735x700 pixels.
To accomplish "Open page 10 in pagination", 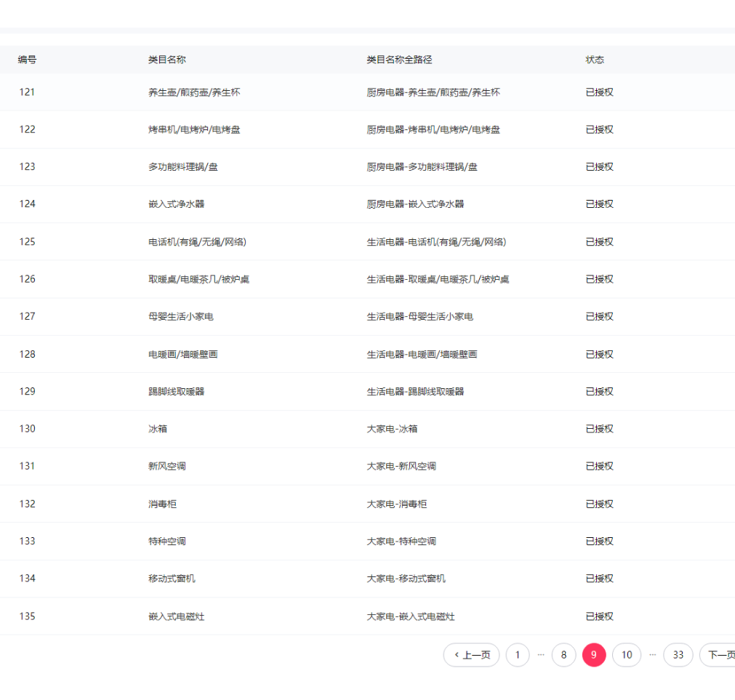I will [627, 655].
